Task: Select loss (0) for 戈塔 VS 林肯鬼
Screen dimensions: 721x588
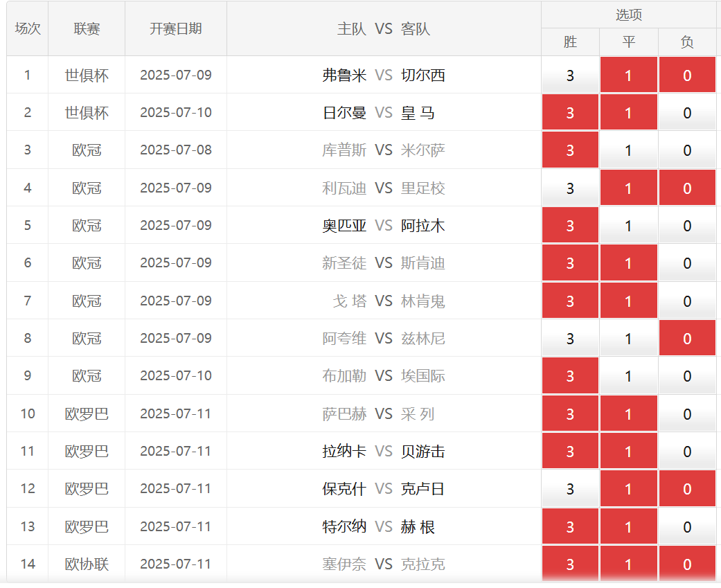Action: coord(687,301)
